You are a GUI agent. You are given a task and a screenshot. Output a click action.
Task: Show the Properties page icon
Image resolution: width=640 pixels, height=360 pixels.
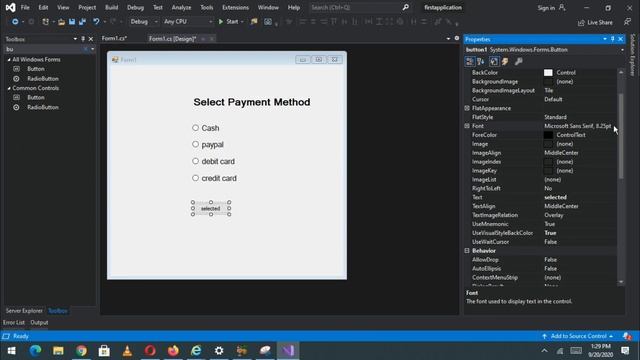(x=494, y=62)
